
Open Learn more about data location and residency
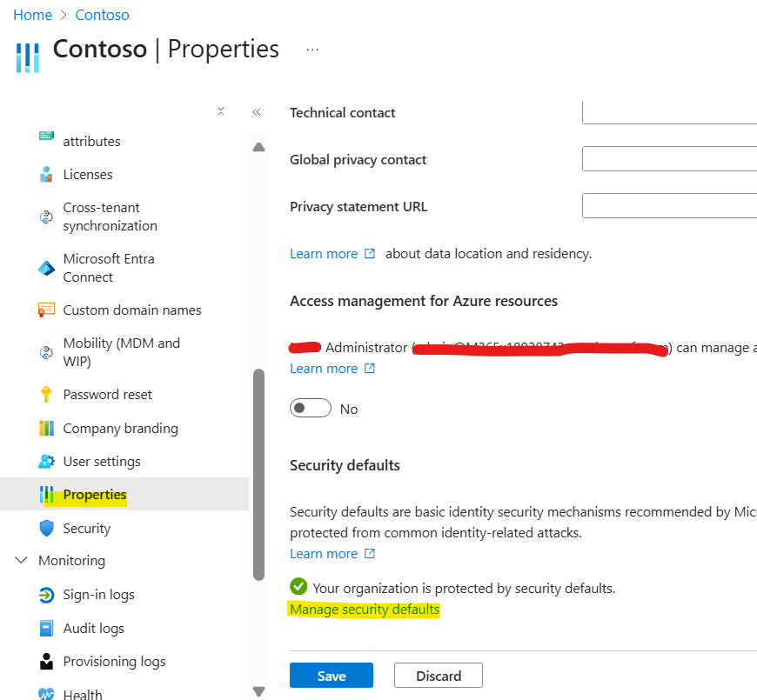click(323, 253)
